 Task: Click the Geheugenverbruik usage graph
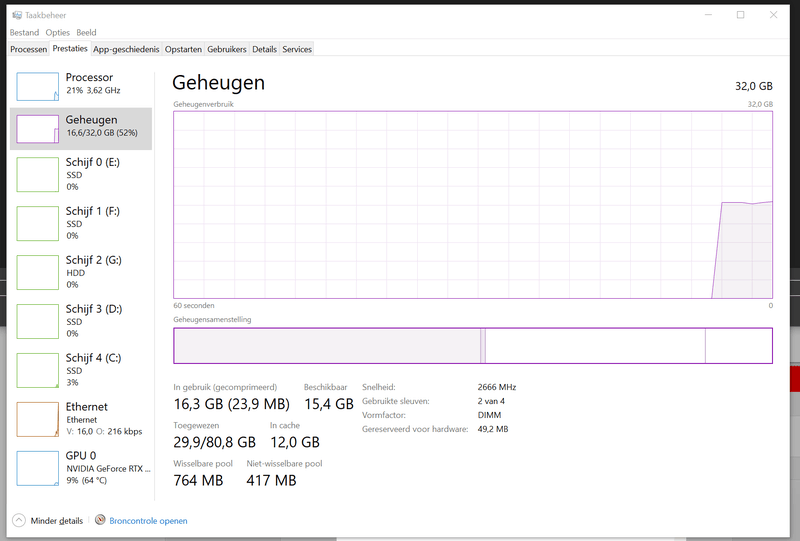pyautogui.click(x=473, y=205)
